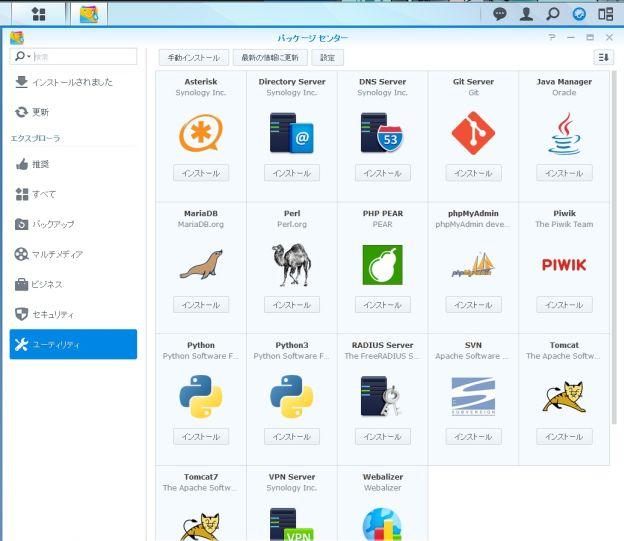
Task: Click the package list vertical scrollbar
Action: [614, 247]
